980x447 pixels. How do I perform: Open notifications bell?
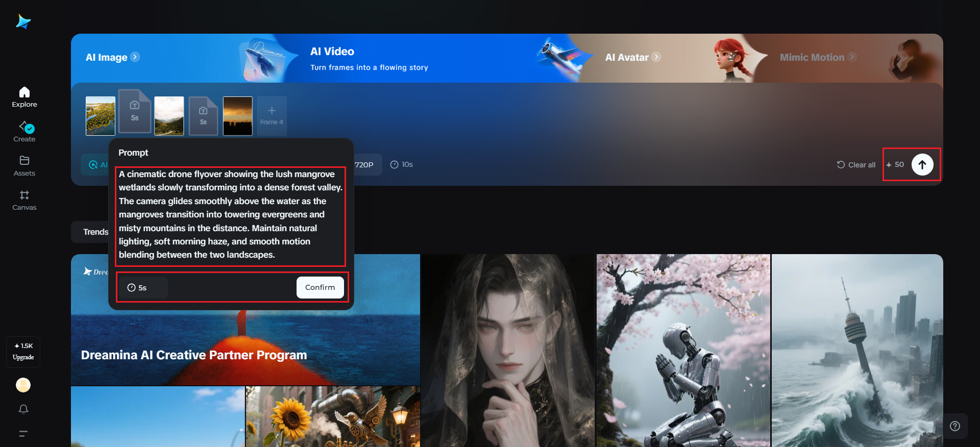[23, 409]
